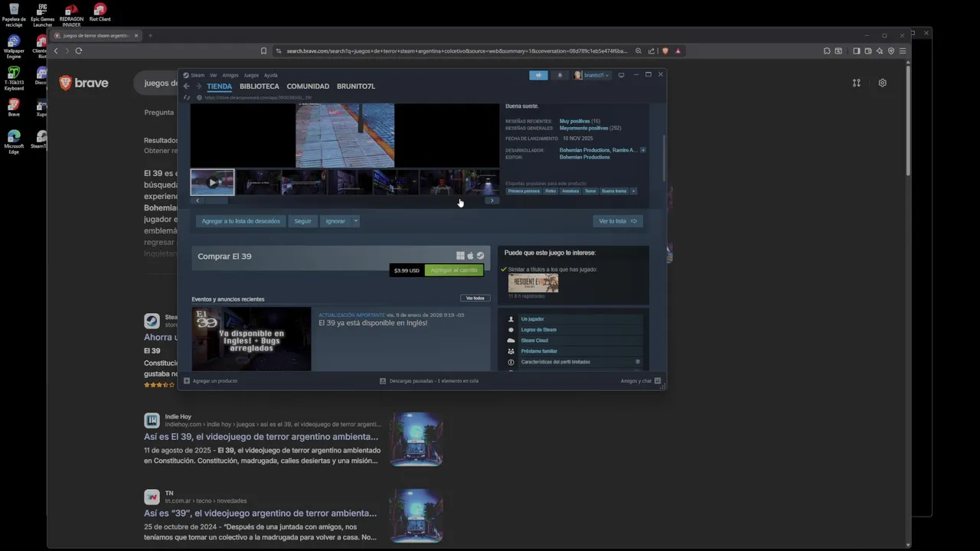Open Descargas pausadas status
Screen dimensions: 980x551
[429, 380]
